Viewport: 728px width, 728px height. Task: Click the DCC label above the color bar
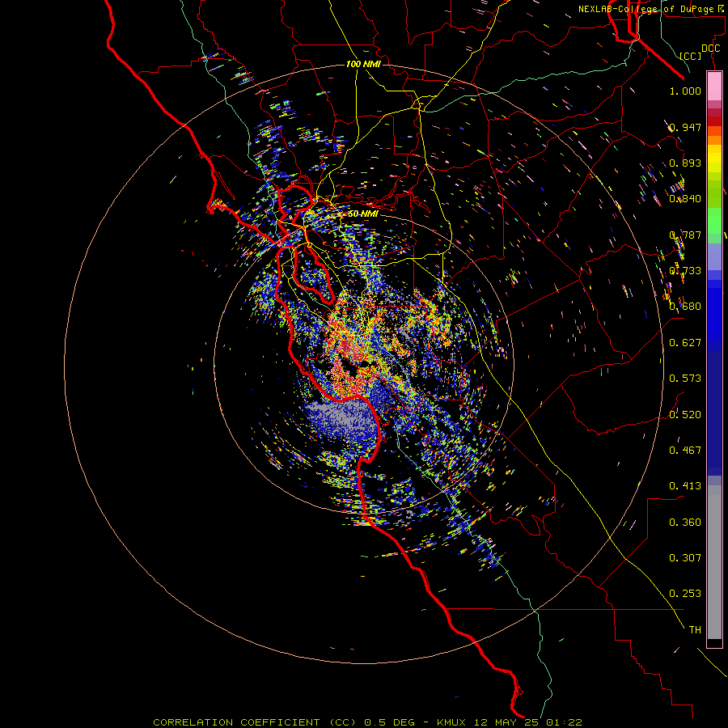click(711, 49)
